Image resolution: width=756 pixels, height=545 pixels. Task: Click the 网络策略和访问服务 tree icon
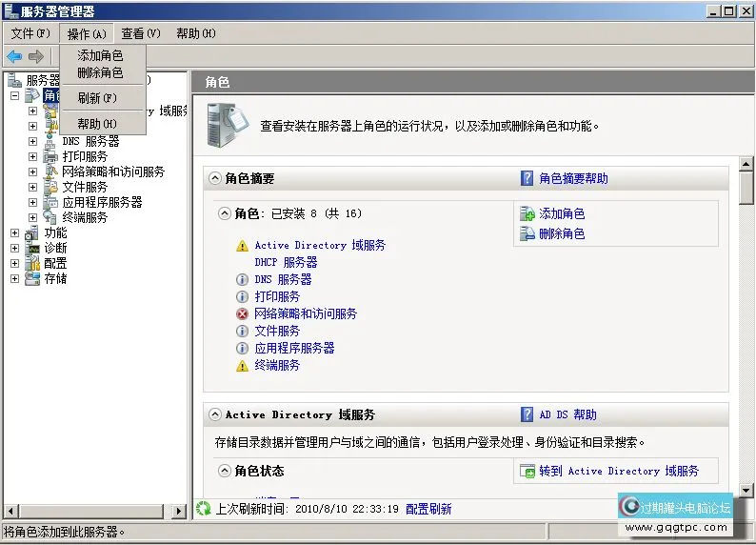50,172
